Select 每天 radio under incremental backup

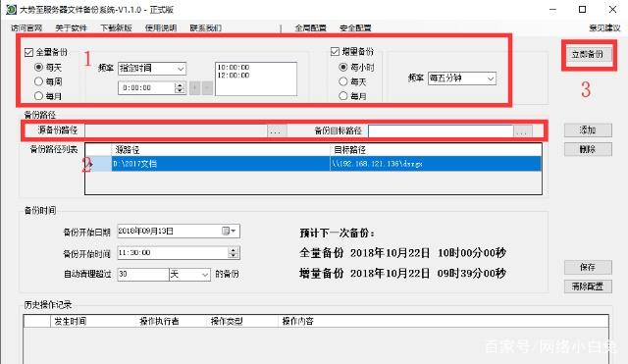(343, 81)
